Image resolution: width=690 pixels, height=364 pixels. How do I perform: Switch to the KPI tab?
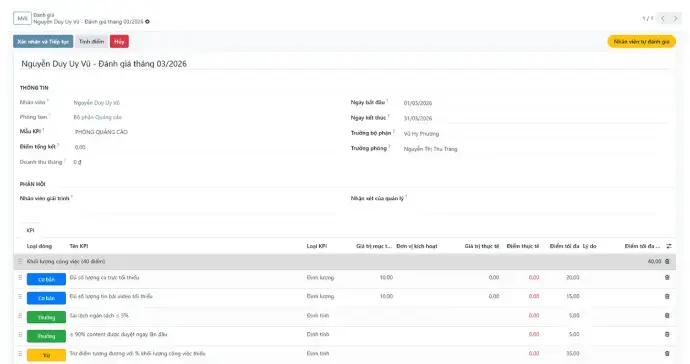pos(30,230)
